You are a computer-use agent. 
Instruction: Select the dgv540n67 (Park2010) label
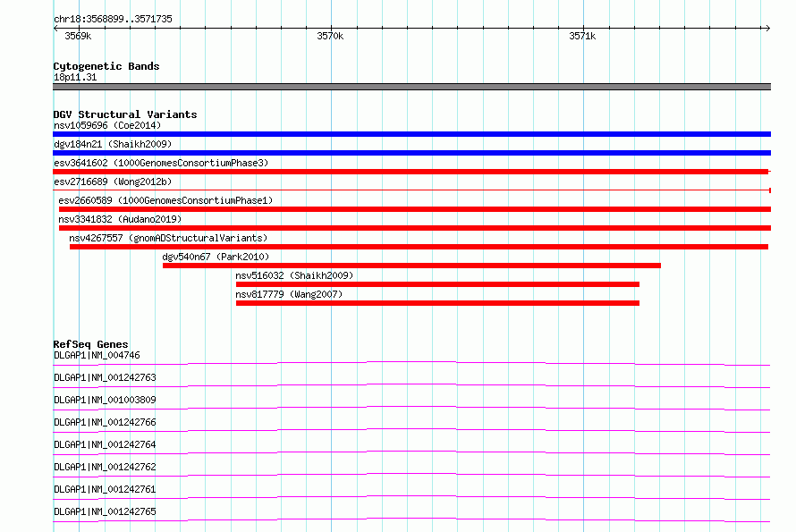coord(216,257)
